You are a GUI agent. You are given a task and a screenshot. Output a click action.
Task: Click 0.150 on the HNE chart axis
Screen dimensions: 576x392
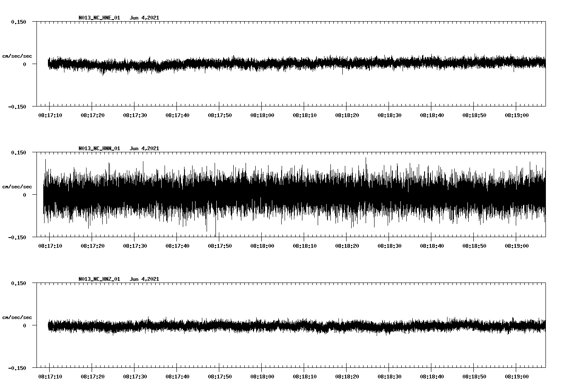pyautogui.click(x=19, y=22)
